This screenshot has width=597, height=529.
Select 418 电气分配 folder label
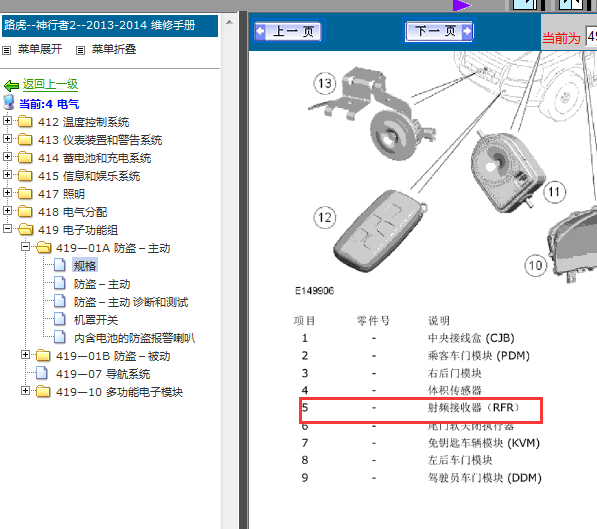(72, 212)
